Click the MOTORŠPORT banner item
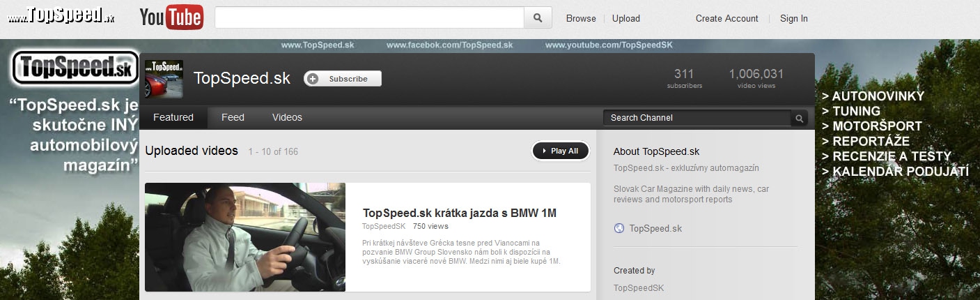Viewport: 980px width, 300px height. click(x=872, y=126)
